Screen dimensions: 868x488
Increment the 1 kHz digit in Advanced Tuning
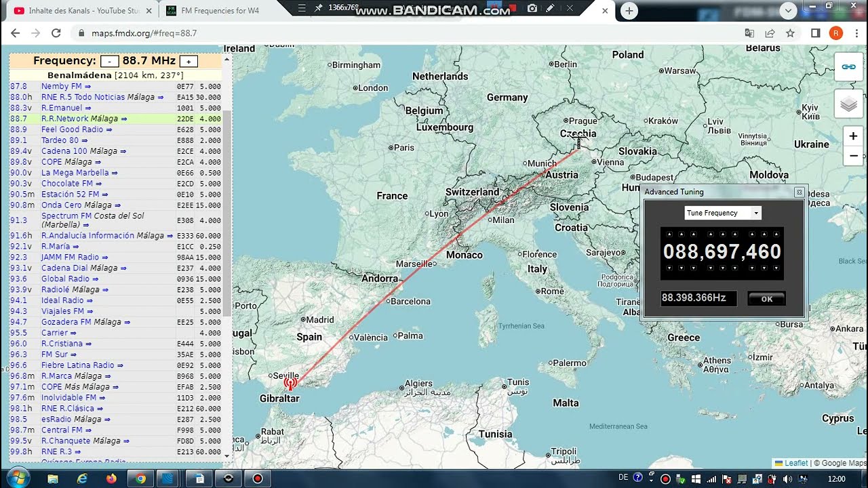pos(736,235)
